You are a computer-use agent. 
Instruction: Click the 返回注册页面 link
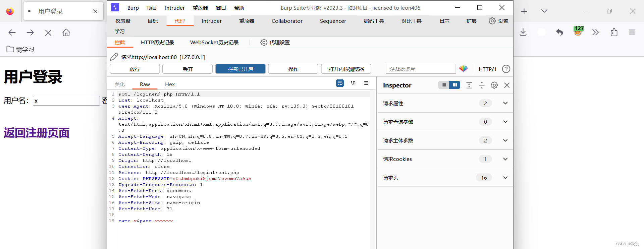click(37, 133)
